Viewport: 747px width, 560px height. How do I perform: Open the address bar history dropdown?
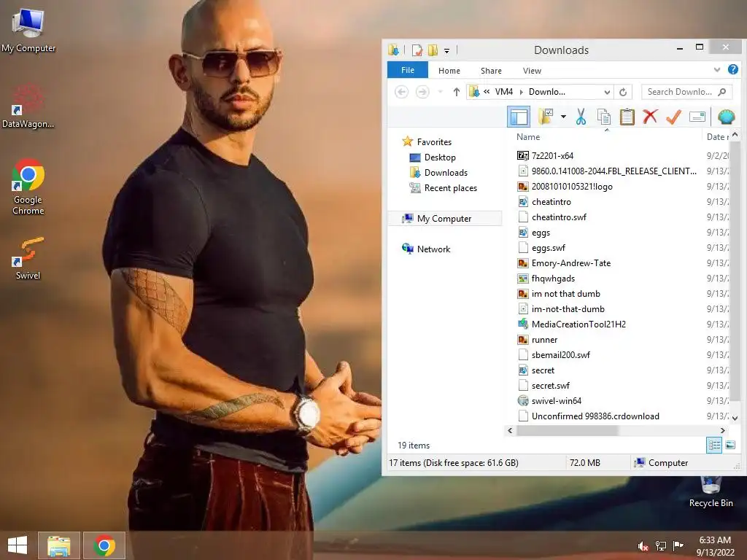pos(607,92)
